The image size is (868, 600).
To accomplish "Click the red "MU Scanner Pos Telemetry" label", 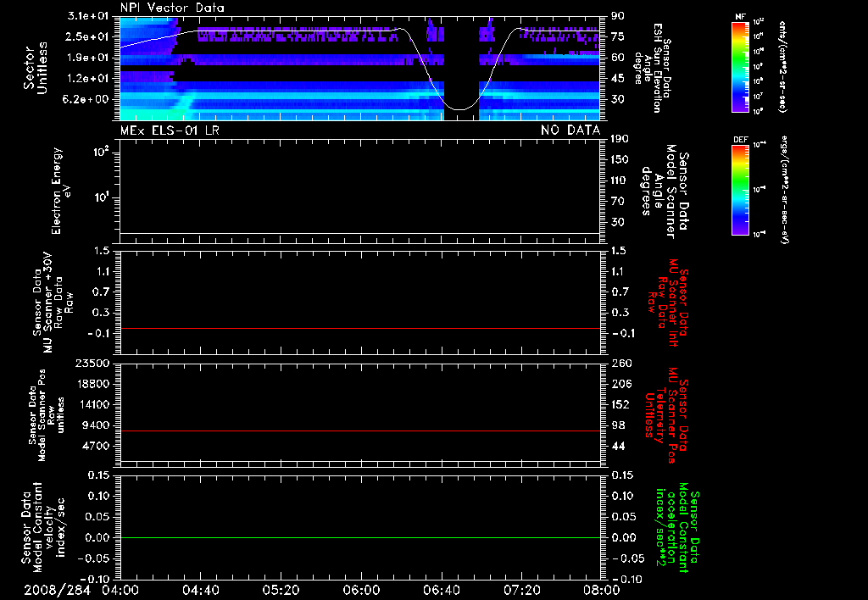I will [668, 415].
